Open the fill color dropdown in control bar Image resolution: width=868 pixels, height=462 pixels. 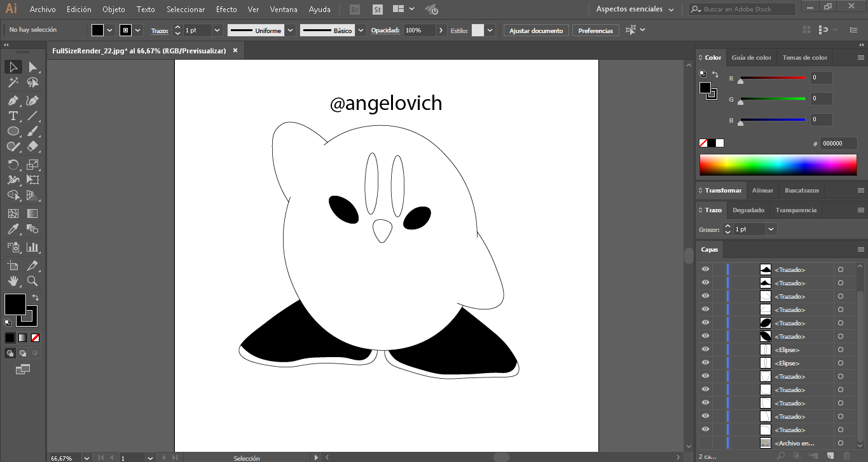[110, 31]
